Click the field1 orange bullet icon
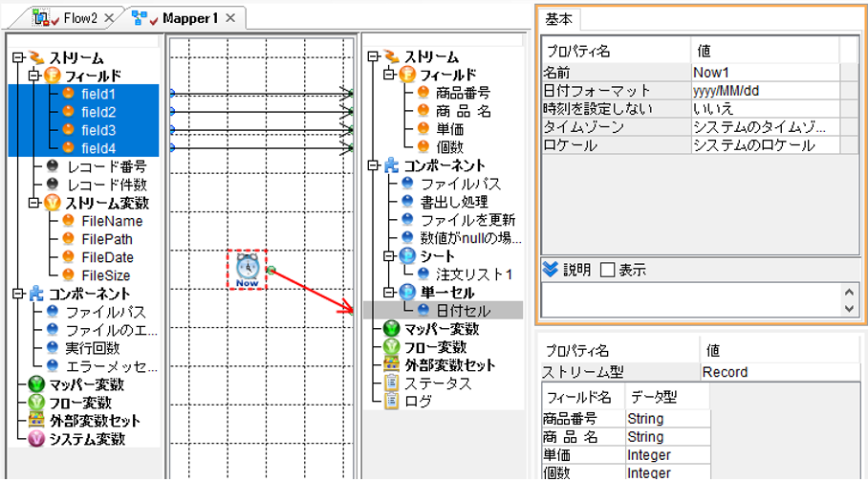 pos(68,93)
